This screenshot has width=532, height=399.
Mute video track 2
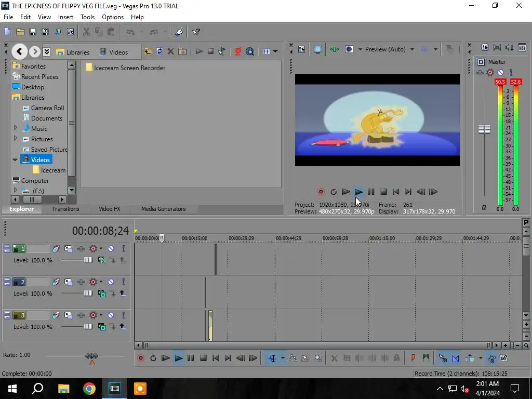(x=111, y=282)
